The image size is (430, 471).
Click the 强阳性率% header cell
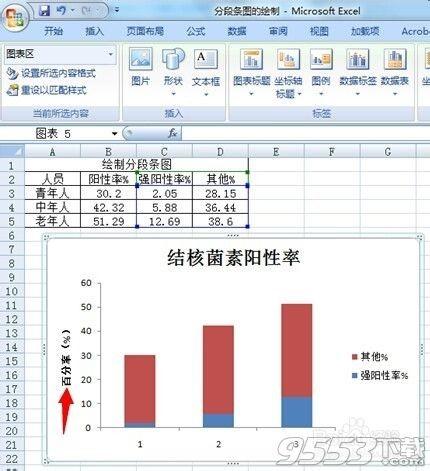click(164, 179)
